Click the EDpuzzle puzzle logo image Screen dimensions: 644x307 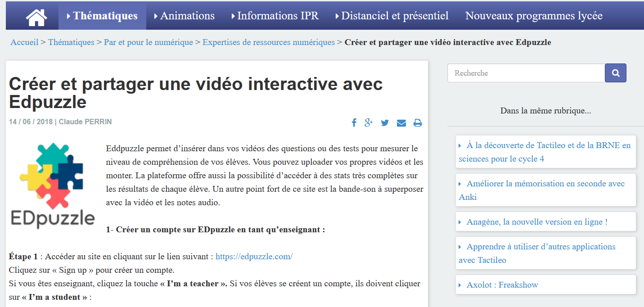pos(52,185)
